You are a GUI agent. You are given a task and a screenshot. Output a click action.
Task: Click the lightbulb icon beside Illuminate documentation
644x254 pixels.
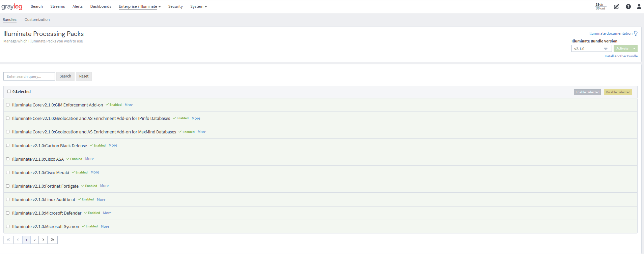coord(636,33)
